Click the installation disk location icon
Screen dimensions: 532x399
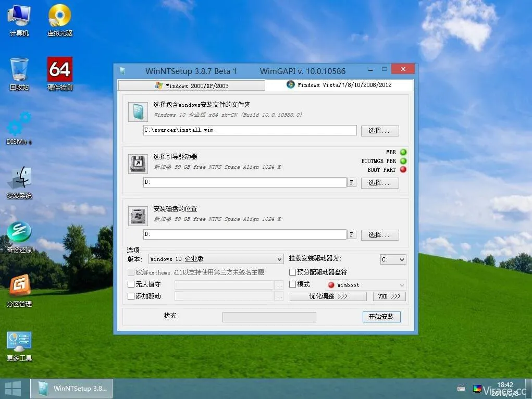[138, 216]
